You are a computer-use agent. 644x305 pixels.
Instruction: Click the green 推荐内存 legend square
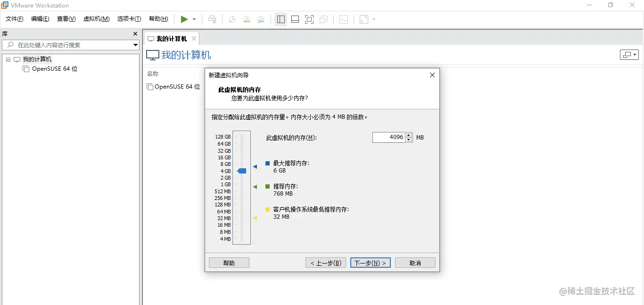267,186
